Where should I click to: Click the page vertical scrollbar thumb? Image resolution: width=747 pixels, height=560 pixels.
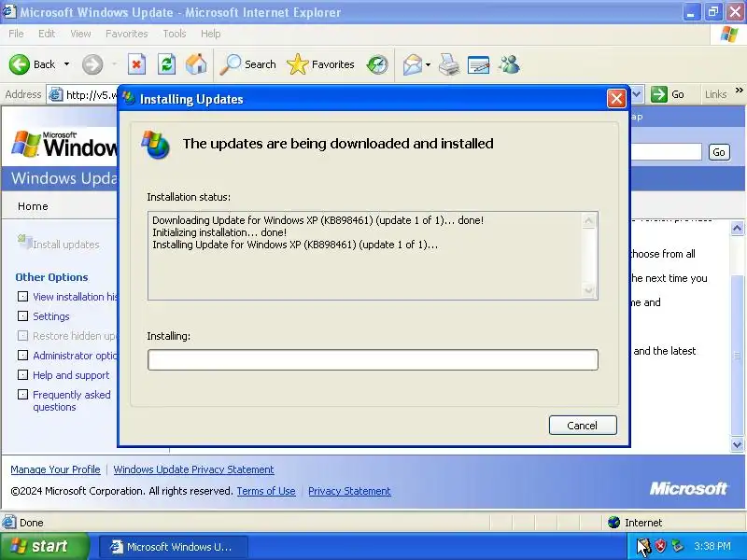737,356
